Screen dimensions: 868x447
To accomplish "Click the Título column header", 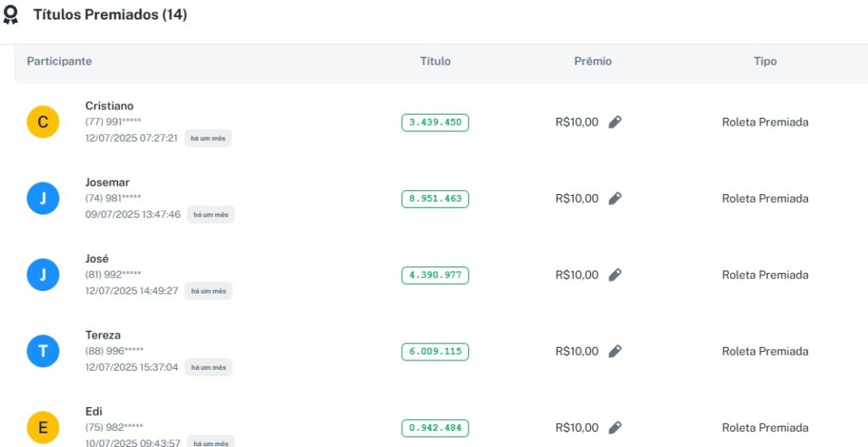I will click(x=435, y=61).
